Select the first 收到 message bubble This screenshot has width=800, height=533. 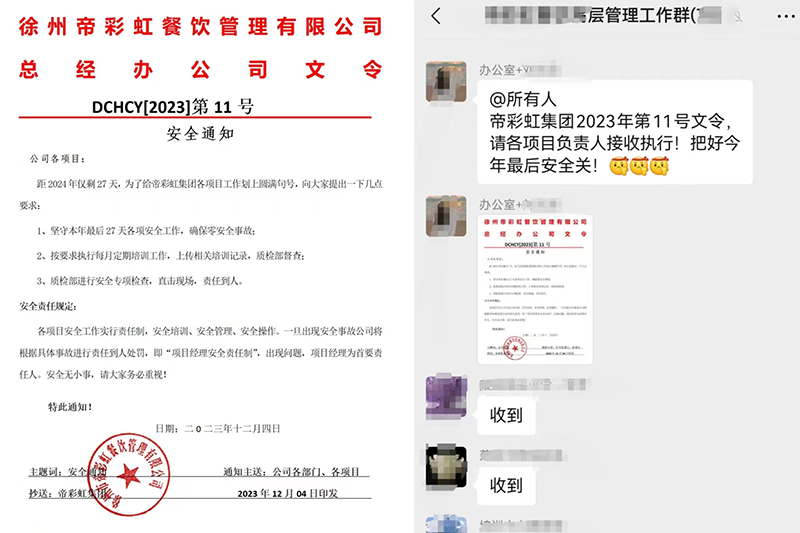[507, 414]
